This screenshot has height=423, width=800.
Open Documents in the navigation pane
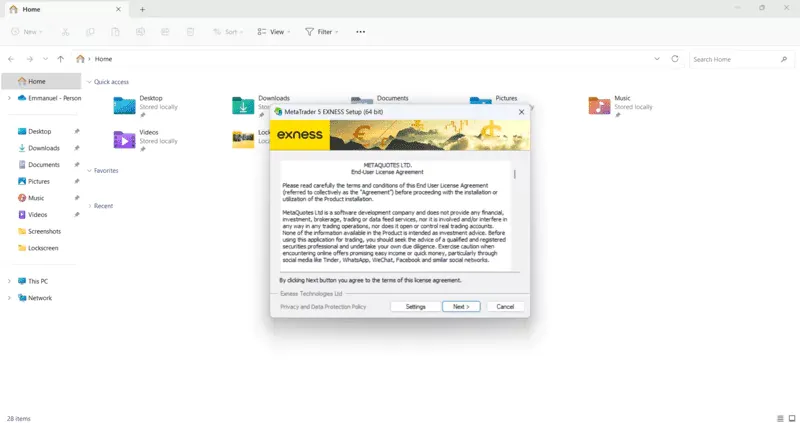tap(39, 164)
